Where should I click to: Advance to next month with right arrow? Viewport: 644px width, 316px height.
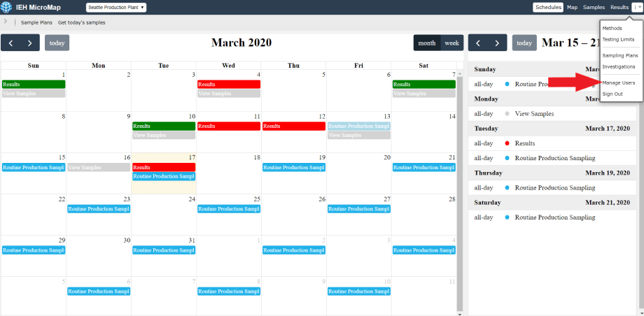29,43
